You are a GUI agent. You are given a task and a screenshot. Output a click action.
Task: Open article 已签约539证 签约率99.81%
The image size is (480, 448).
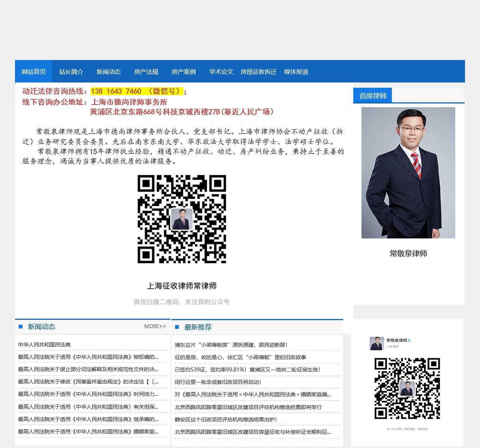tap(247, 370)
